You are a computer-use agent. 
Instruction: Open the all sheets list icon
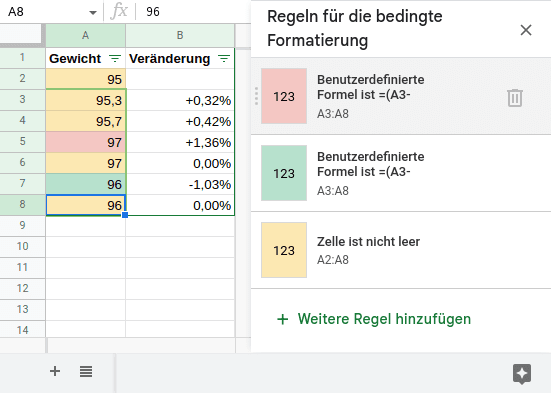point(86,371)
